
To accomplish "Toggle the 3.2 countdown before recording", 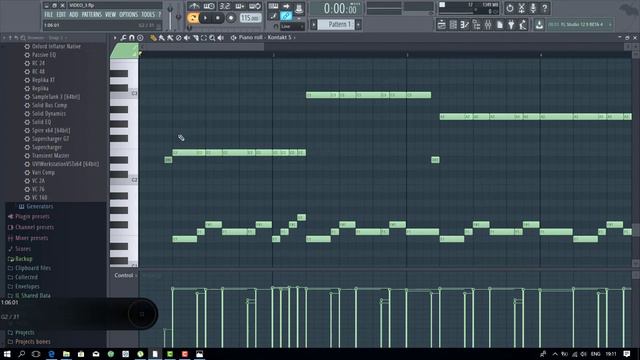I will pyautogui.click(x=224, y=7).
